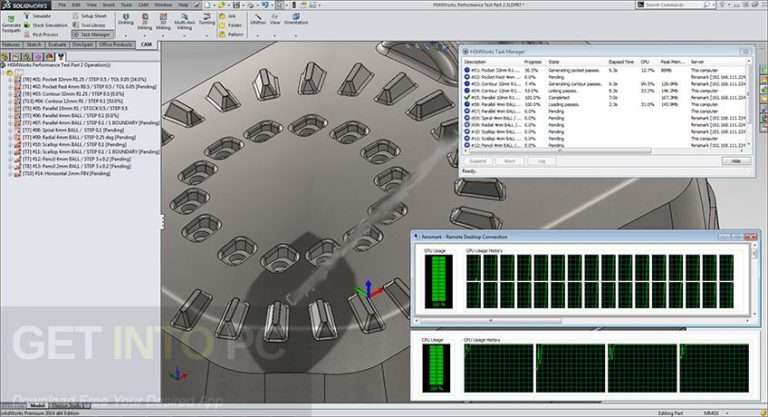Expand the Orientation dropdown arrow
This screenshot has width=768, height=417.
(296, 35)
